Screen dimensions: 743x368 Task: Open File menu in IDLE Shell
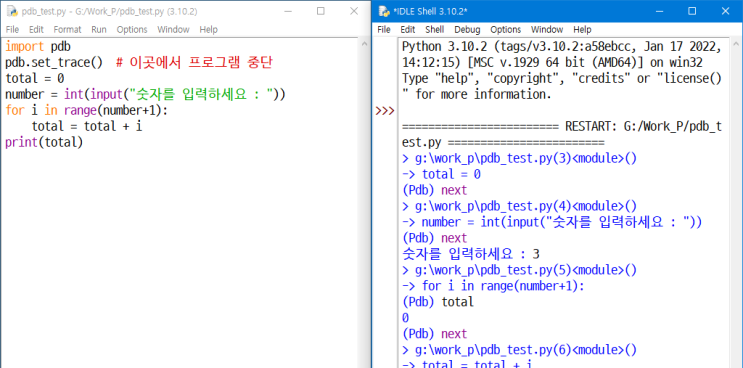384,29
